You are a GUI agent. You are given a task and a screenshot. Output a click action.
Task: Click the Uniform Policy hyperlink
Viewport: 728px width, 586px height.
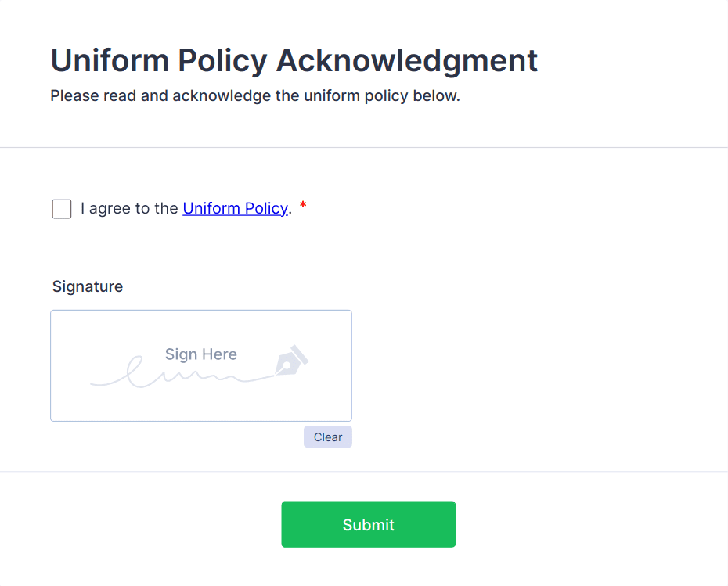point(236,208)
